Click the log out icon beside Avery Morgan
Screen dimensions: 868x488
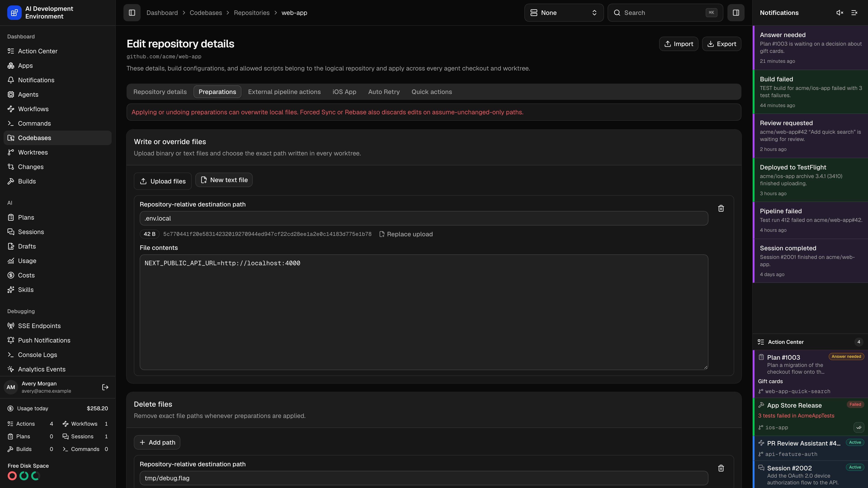coord(105,387)
